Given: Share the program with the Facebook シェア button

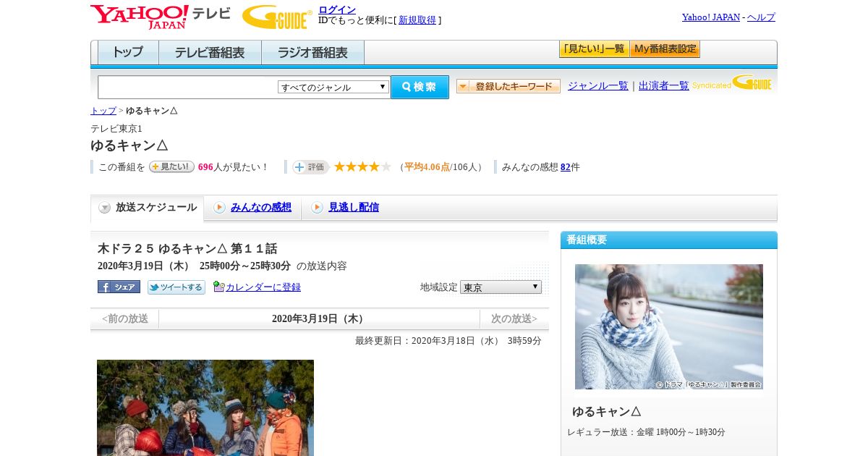Looking at the screenshot, I should [119, 287].
